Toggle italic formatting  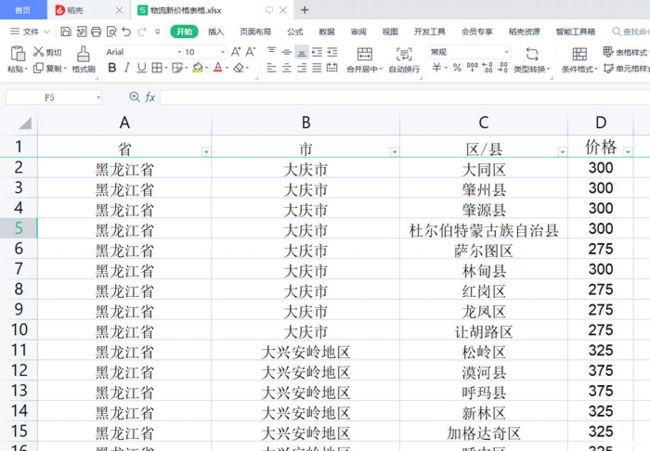[127, 68]
